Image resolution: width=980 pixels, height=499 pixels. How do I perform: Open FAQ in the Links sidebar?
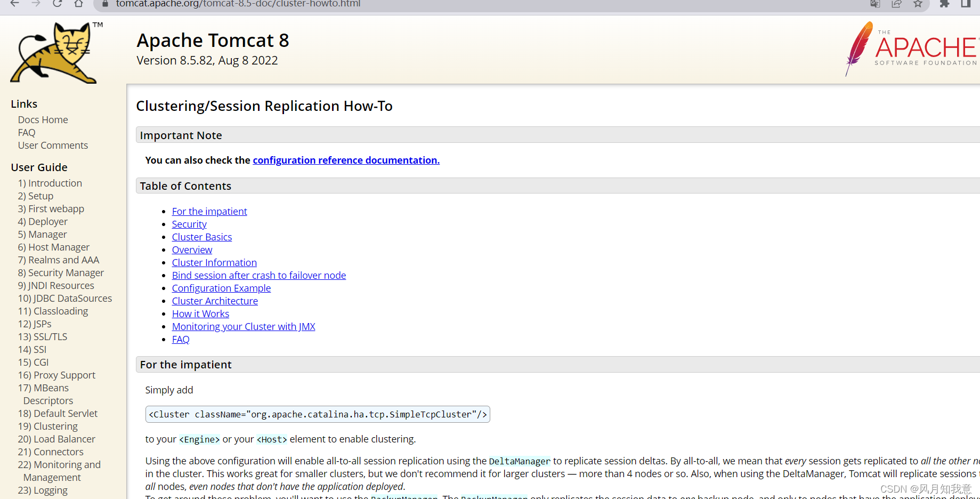pyautogui.click(x=27, y=133)
